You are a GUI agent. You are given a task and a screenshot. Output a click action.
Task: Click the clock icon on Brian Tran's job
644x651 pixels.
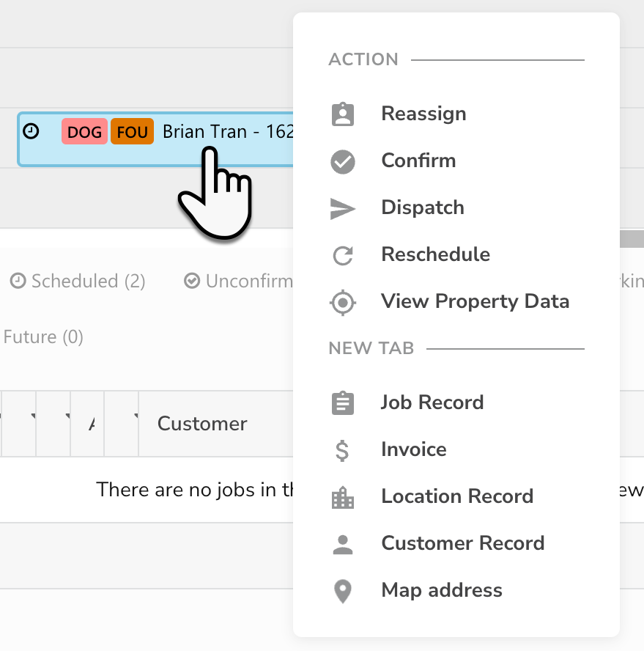click(31, 131)
